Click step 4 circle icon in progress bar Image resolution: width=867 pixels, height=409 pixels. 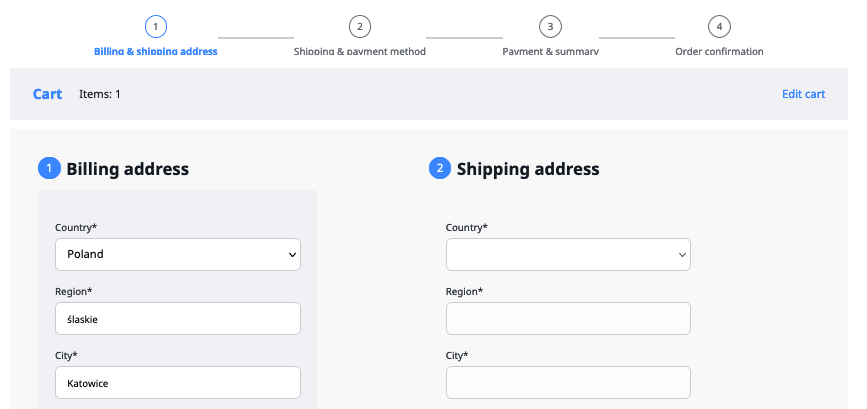coord(719,26)
